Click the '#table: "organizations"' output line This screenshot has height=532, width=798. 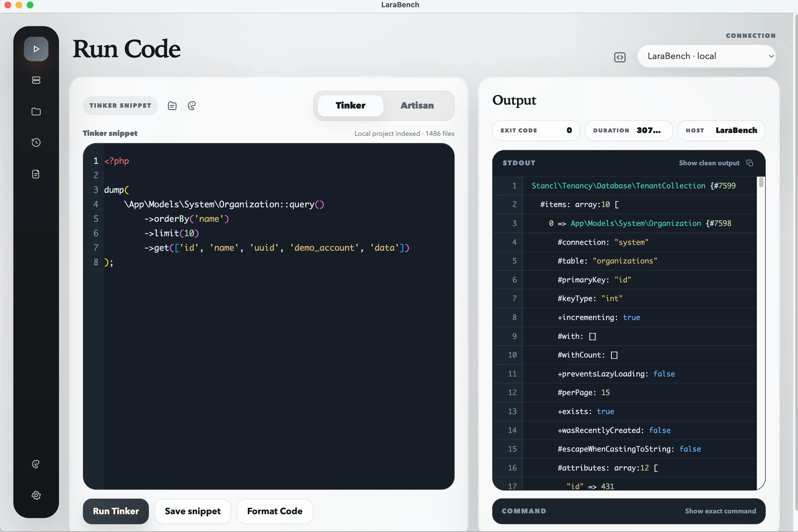click(x=607, y=261)
